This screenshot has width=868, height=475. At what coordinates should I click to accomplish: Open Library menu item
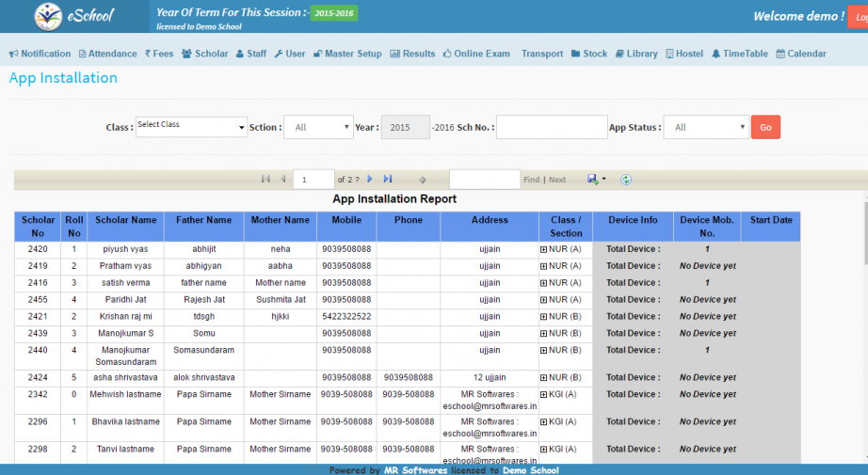coord(636,54)
